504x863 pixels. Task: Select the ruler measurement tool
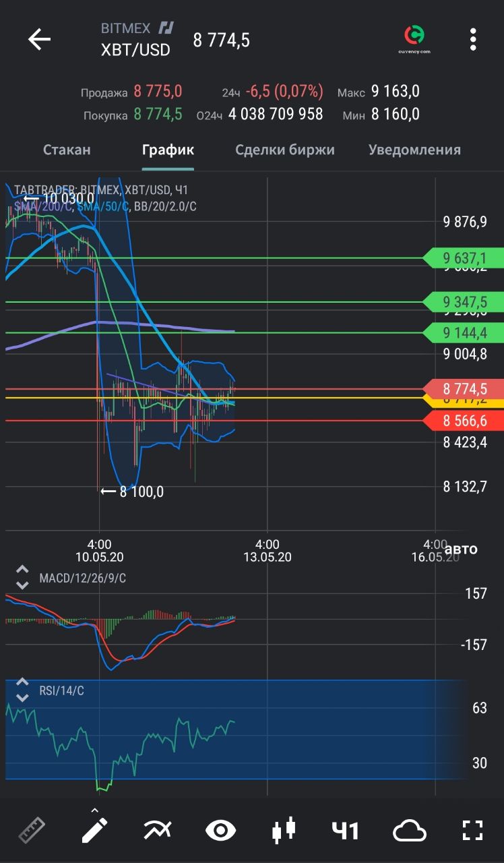[x=31, y=831]
